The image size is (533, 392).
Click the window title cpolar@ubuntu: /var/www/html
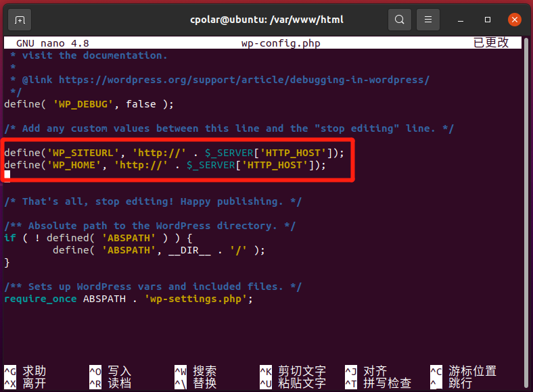tap(266, 20)
